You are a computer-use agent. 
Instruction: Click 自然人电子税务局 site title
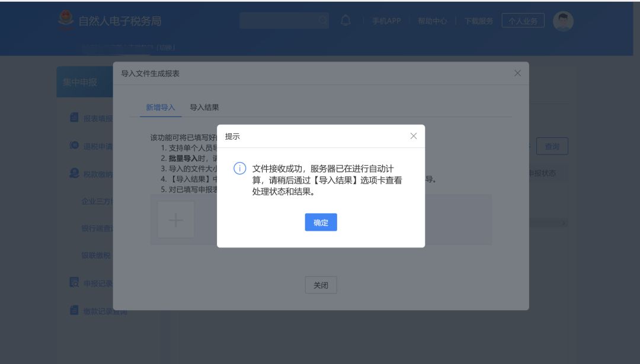[120, 21]
